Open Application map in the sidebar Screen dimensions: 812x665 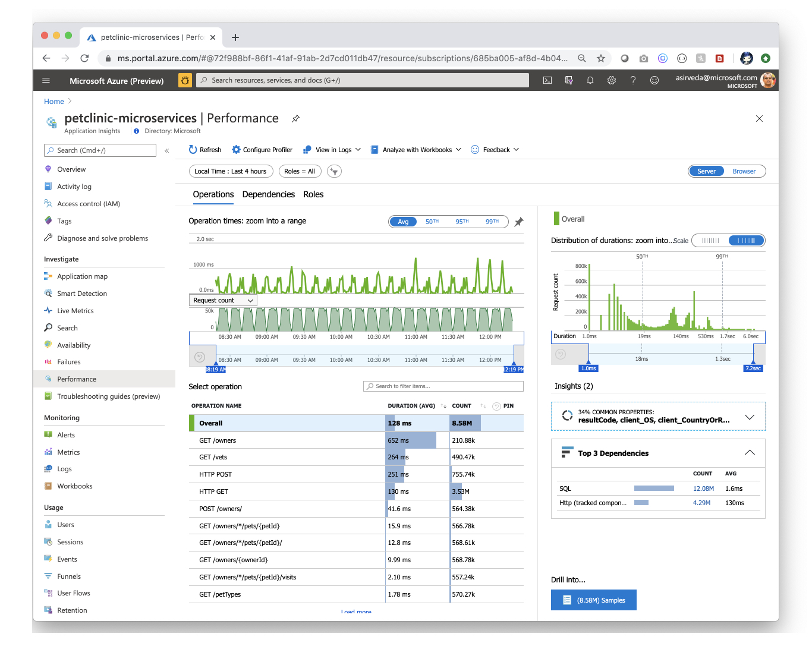(82, 276)
